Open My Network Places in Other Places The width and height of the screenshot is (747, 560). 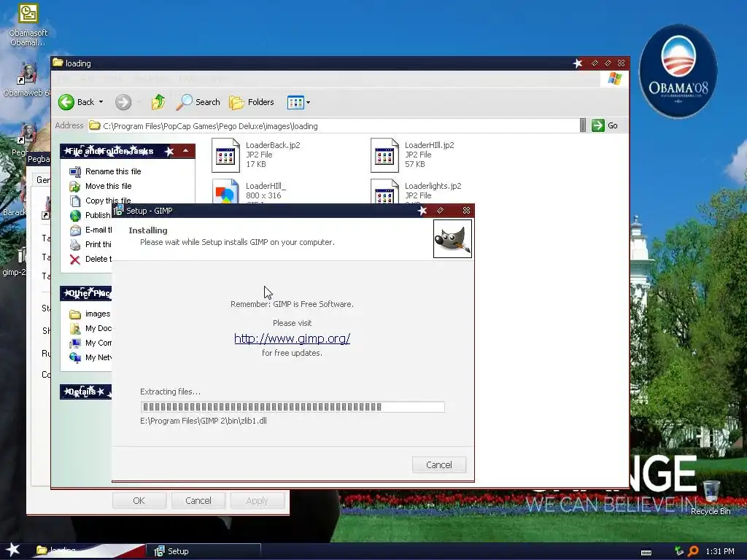[x=90, y=357]
